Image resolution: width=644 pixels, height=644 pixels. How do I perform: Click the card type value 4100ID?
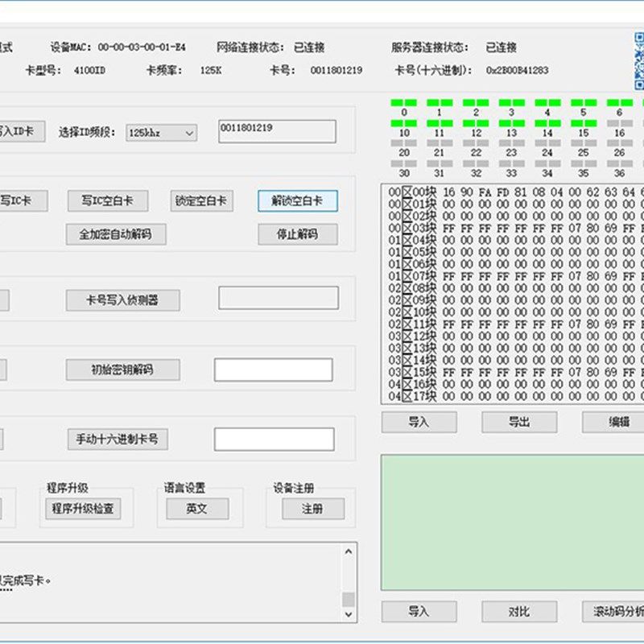[x=89, y=71]
